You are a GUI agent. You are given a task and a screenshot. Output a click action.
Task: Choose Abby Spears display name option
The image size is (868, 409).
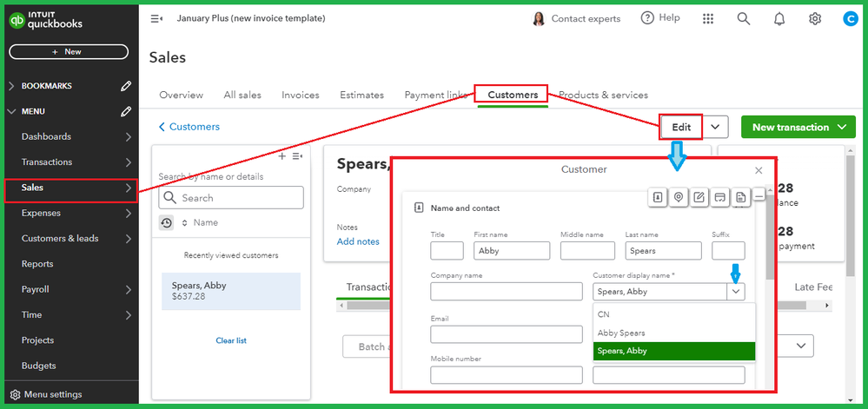point(674,333)
